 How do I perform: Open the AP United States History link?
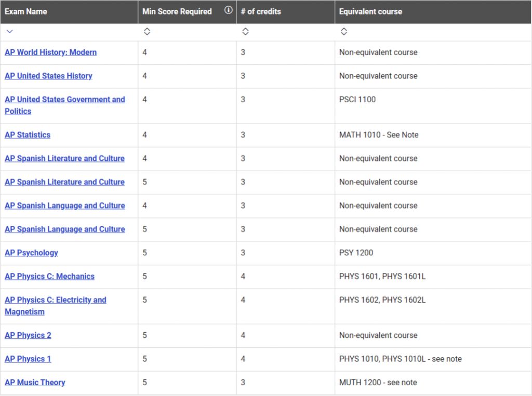coord(48,76)
